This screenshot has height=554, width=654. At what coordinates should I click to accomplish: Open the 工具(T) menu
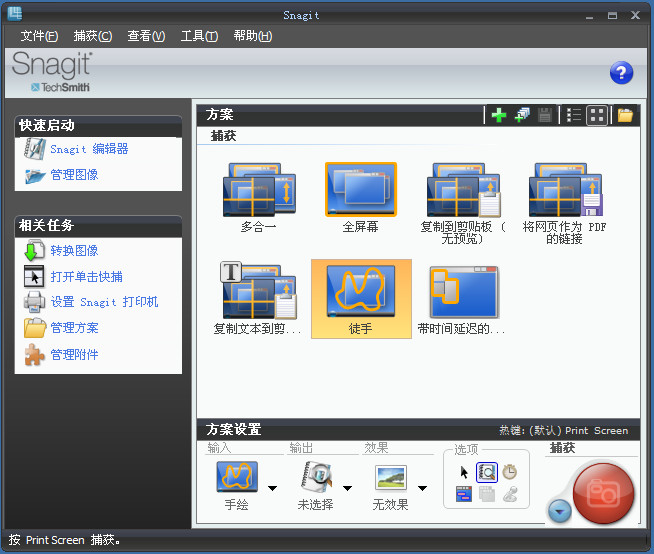199,36
